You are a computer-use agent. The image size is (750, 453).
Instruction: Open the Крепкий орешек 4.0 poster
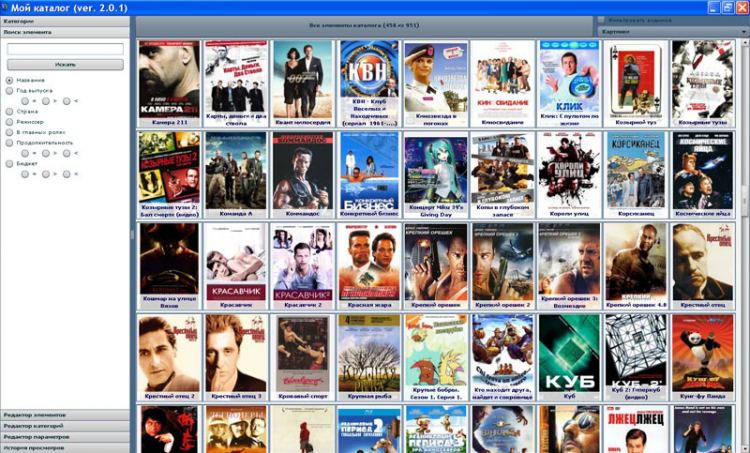(x=636, y=262)
